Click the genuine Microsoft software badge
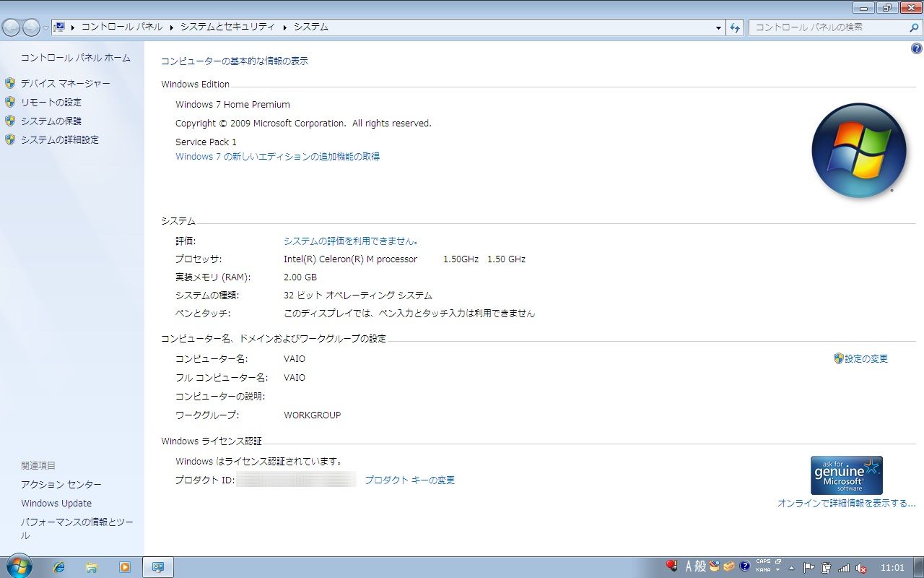 (x=847, y=475)
